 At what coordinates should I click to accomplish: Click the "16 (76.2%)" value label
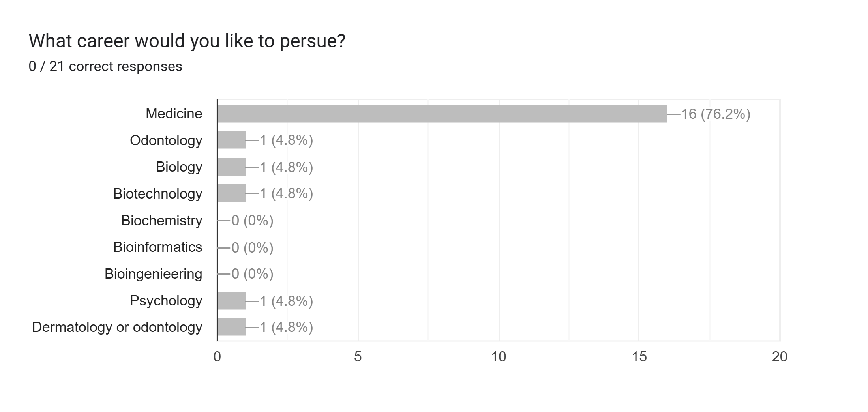click(x=716, y=114)
